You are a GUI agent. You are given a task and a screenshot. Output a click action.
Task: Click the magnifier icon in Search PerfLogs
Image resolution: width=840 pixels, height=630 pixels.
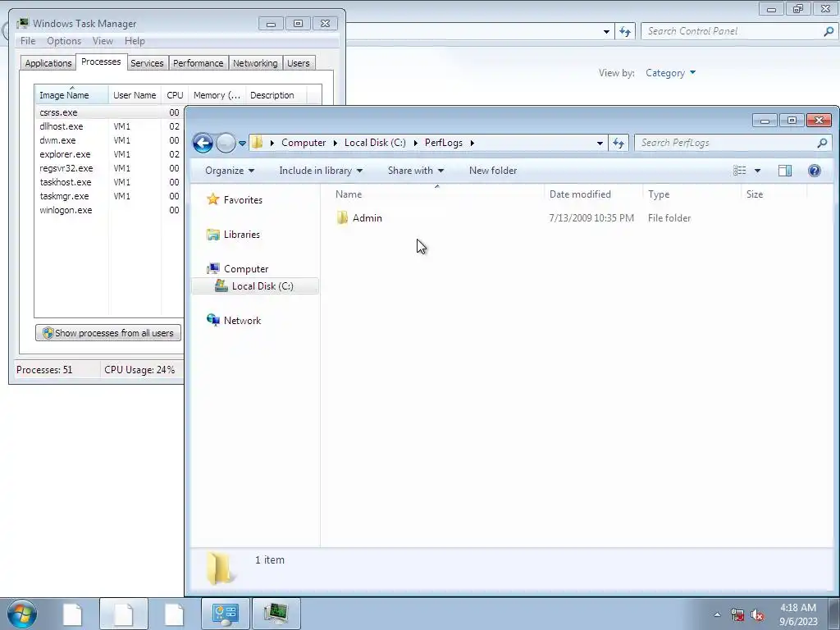(x=822, y=143)
